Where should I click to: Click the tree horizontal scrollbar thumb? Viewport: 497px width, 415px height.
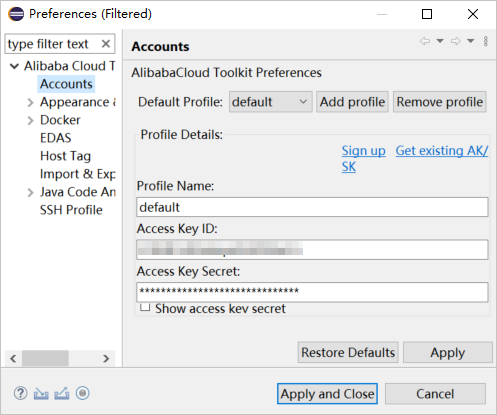[45, 359]
